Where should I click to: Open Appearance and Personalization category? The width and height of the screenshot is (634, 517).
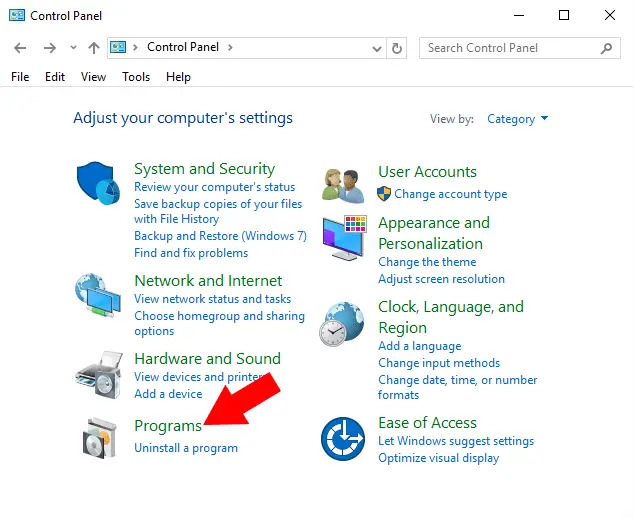[x=434, y=233]
